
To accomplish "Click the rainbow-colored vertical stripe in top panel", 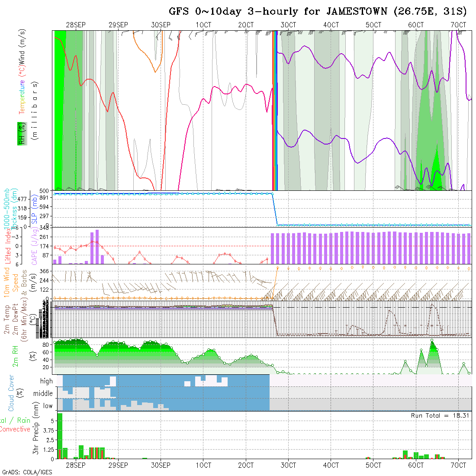I will click(274, 110).
